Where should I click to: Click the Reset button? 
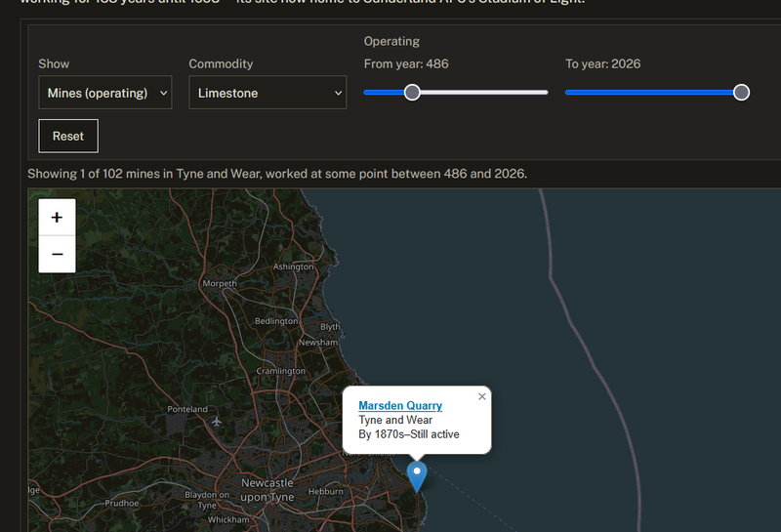tap(68, 136)
